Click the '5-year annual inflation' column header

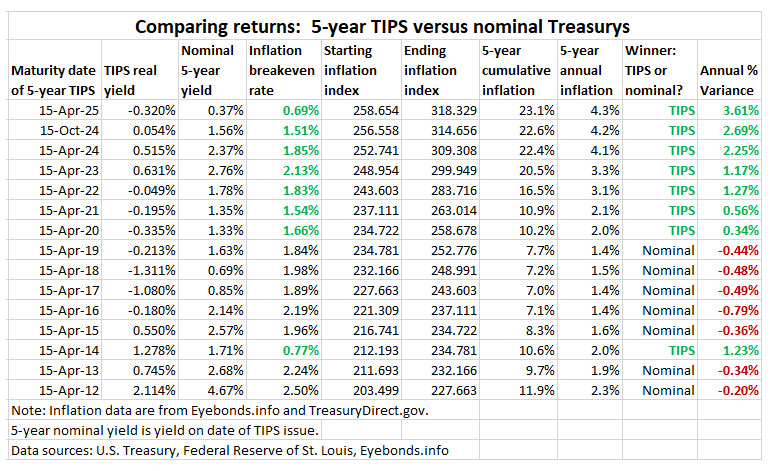click(x=585, y=71)
